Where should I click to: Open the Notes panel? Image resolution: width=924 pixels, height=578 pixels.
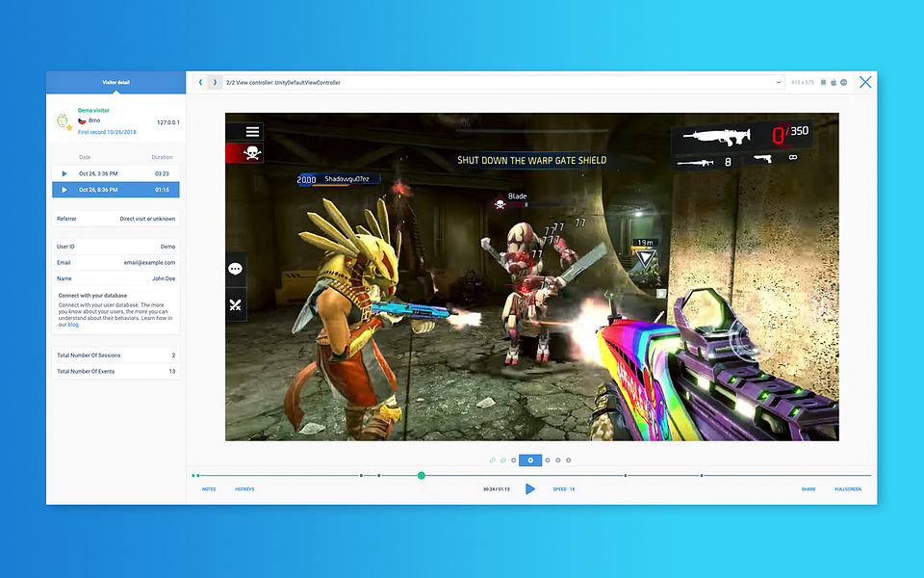click(209, 489)
